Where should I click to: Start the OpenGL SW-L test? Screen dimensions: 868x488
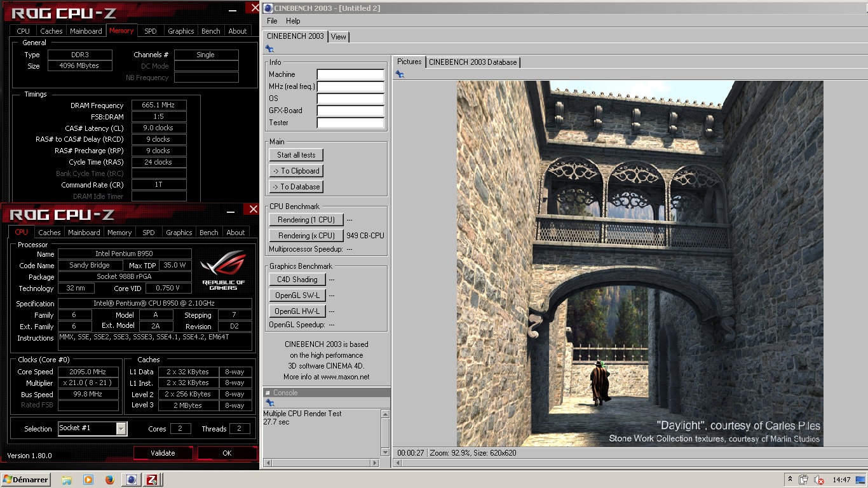297,295
